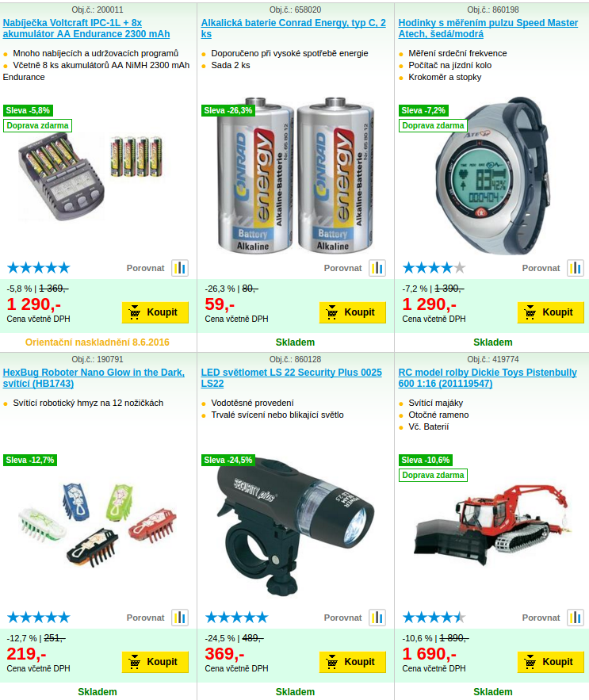
Task: Open Nabíječka Voltcraft IPC-1L product link
Action: (86, 28)
